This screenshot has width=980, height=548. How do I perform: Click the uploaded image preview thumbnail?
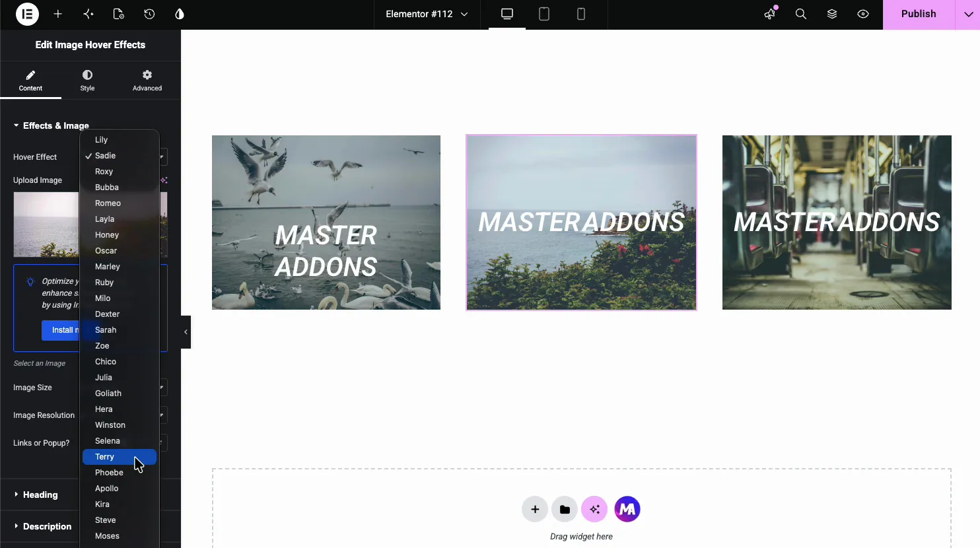coord(46,224)
